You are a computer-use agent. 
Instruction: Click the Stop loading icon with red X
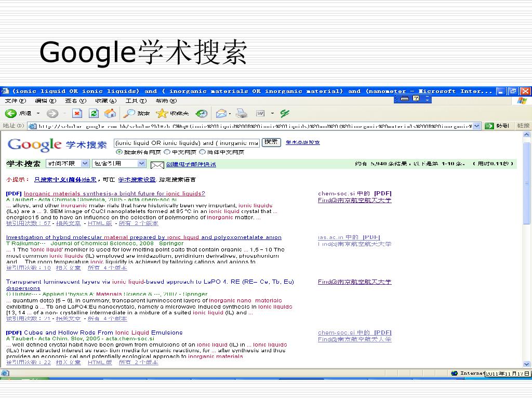tap(77, 113)
